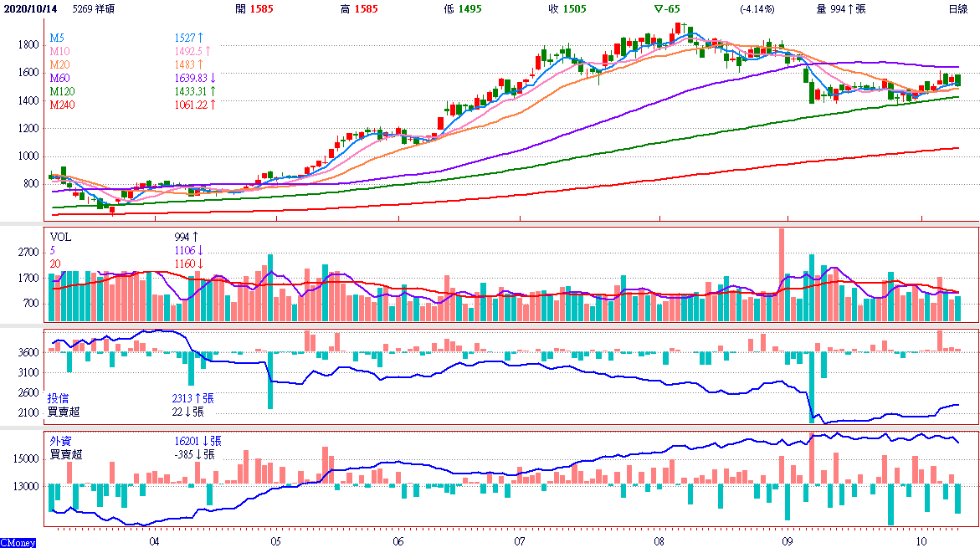Click the 05 month marker on timeline
980x558 pixels.
click(277, 541)
